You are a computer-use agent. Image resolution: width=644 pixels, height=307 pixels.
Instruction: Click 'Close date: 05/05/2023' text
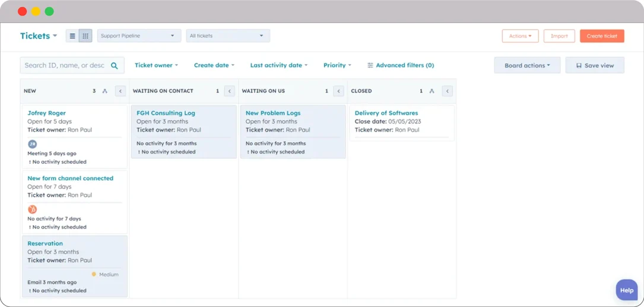point(388,121)
